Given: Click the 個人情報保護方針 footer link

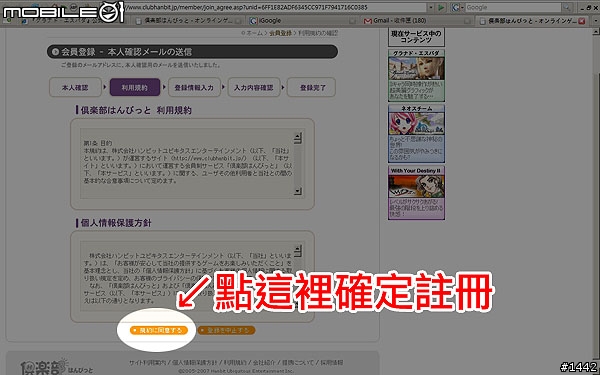Looking at the screenshot, I should pos(194,362).
